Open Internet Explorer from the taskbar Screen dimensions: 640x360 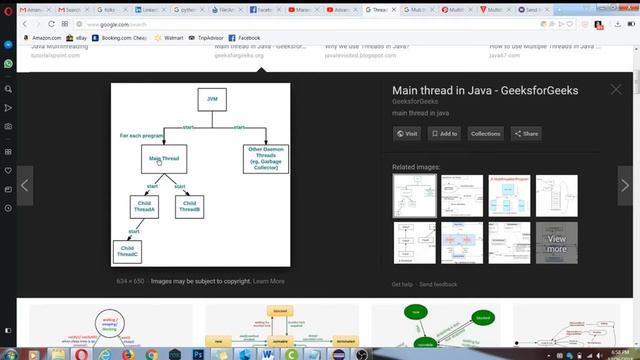point(104,354)
